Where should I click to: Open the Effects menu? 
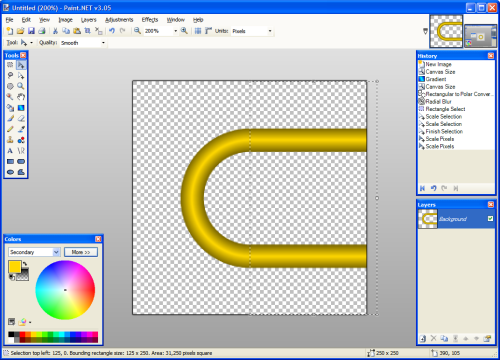click(x=150, y=20)
